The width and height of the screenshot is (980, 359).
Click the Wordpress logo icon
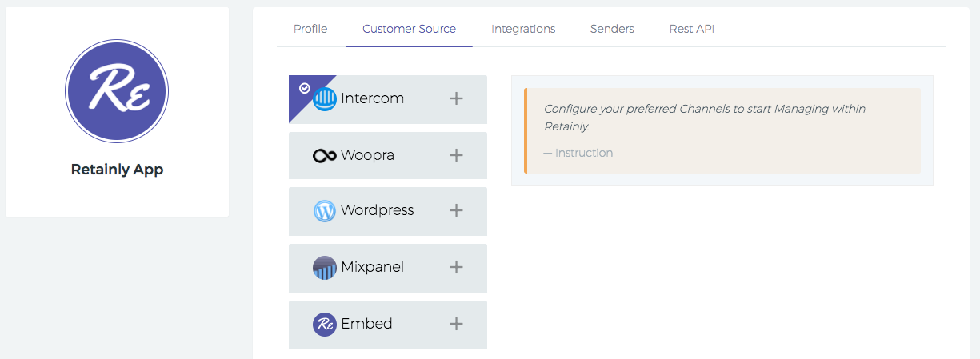[x=325, y=211]
